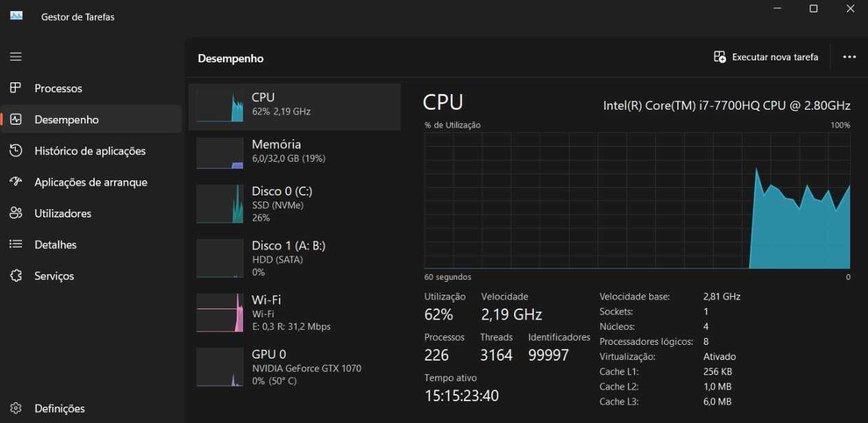
Task: Click the "60 segundos" graph axis label
Action: [448, 277]
